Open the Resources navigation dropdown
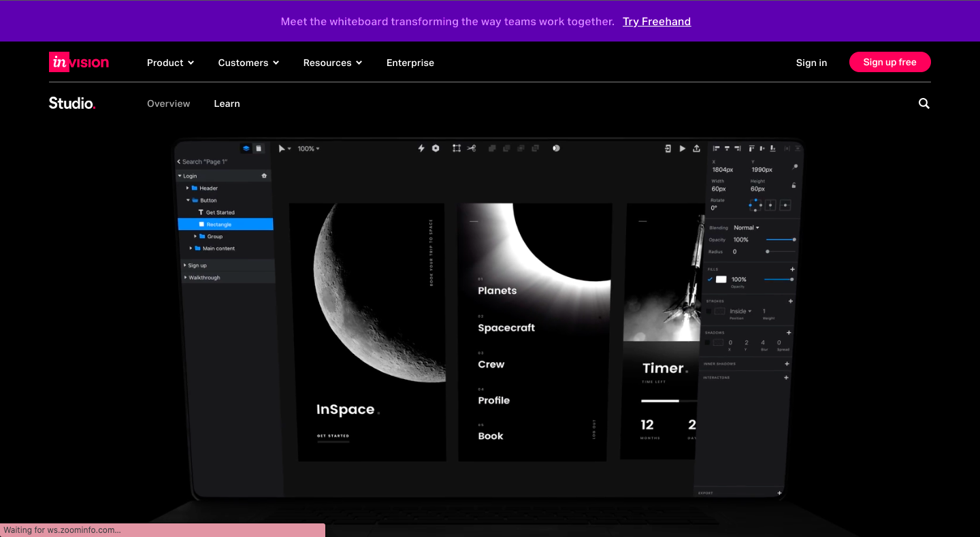Viewport: 980px width, 537px height. coord(333,63)
